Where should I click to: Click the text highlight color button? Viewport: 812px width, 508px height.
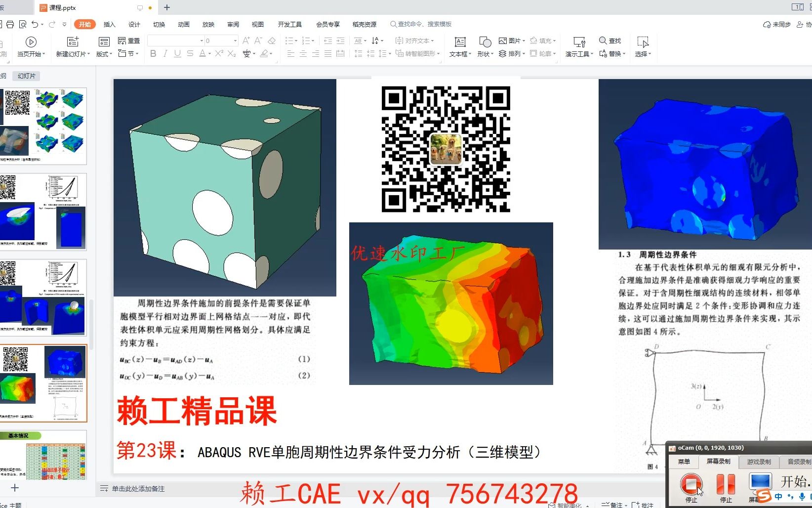click(x=264, y=53)
